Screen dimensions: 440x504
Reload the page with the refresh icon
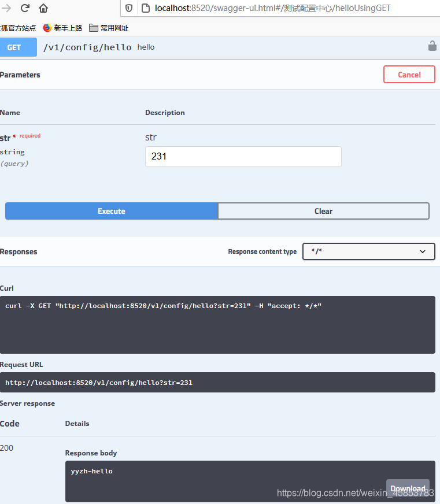coord(25,8)
